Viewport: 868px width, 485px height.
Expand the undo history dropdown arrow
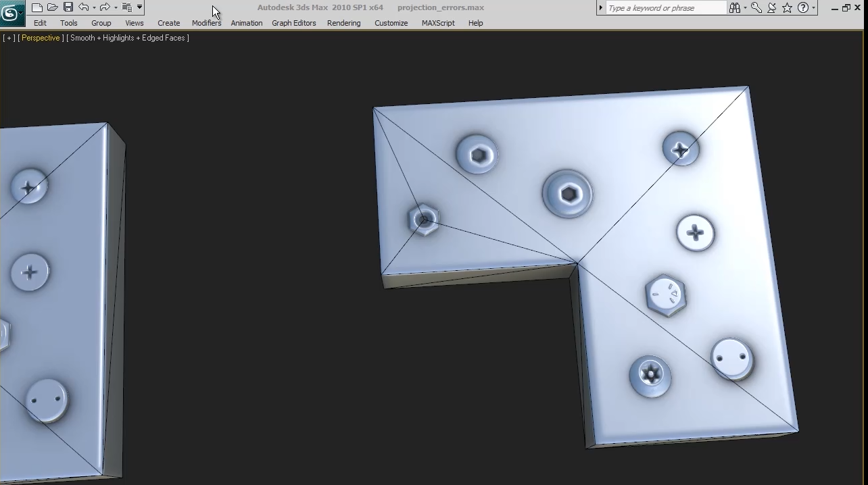(x=94, y=7)
